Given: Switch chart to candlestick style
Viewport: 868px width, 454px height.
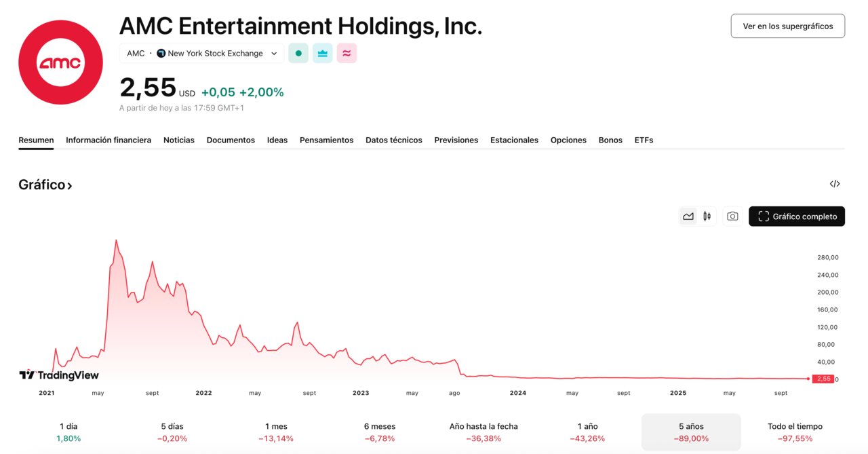Looking at the screenshot, I should 707,216.
